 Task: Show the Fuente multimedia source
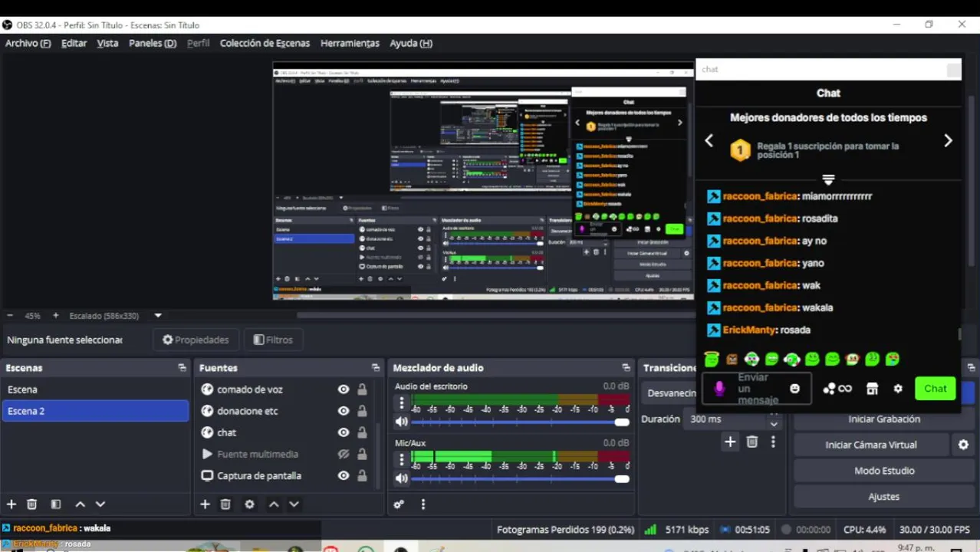point(344,454)
